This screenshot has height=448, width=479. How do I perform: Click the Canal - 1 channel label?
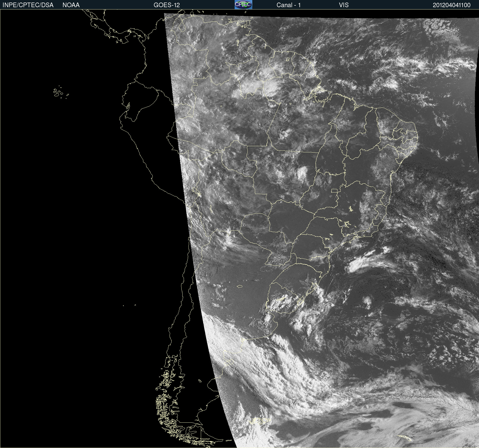[x=288, y=5]
